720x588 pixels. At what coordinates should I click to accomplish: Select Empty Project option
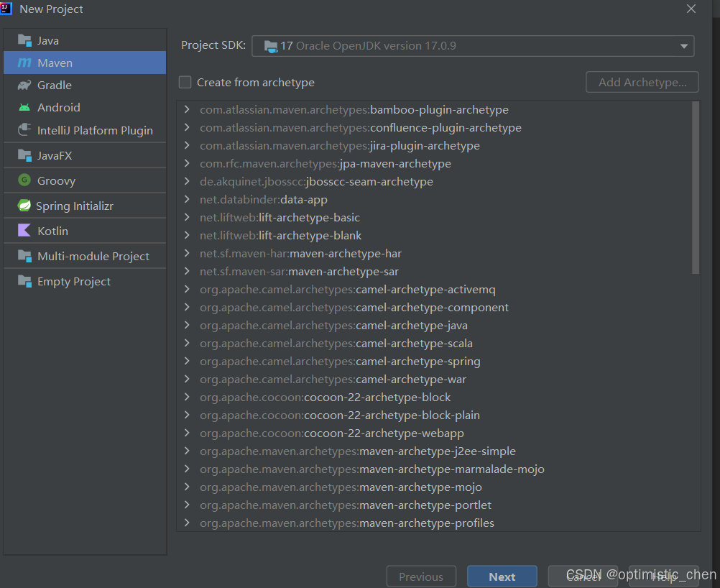click(x=85, y=281)
